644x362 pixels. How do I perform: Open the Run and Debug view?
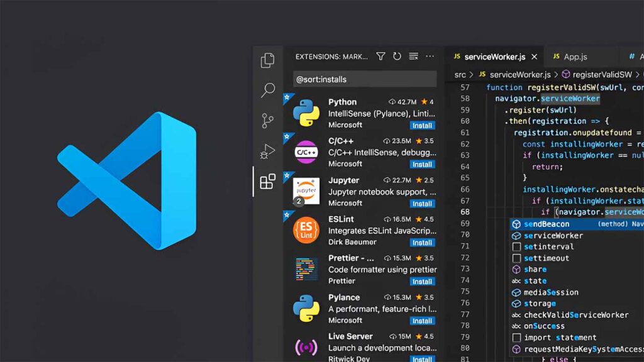(x=268, y=151)
